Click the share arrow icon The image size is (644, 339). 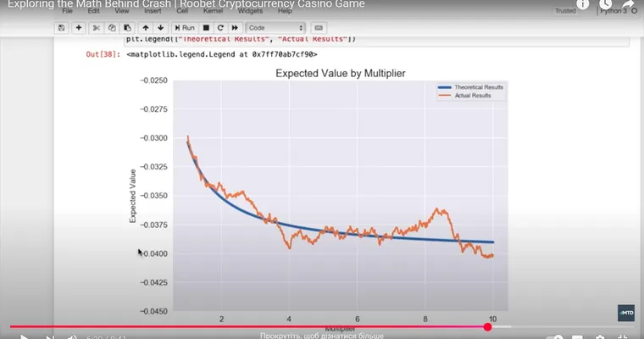coord(629,4)
